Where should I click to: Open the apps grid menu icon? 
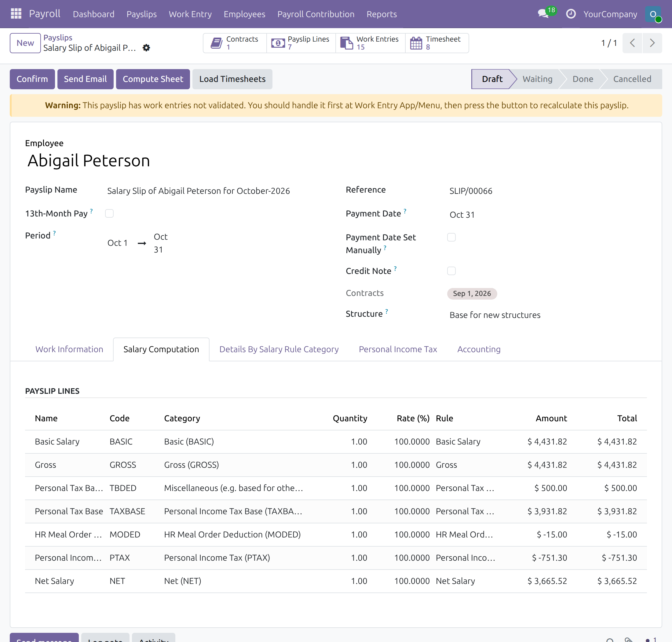[x=16, y=14]
